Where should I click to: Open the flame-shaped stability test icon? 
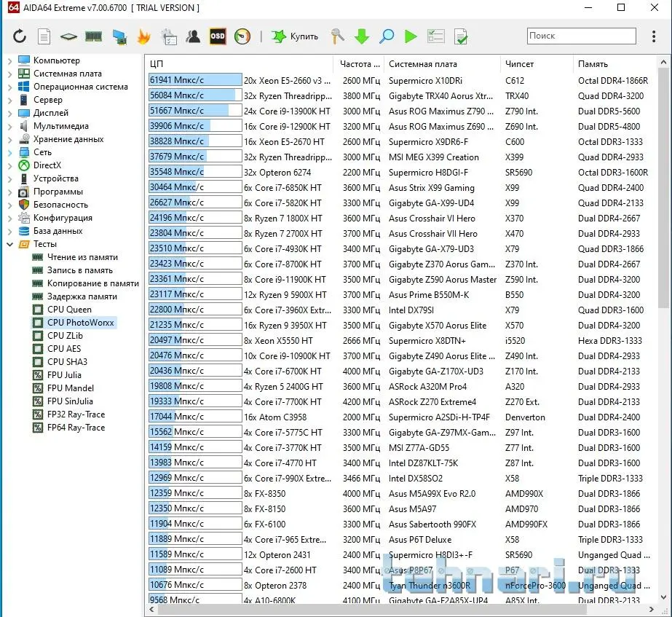tap(143, 36)
